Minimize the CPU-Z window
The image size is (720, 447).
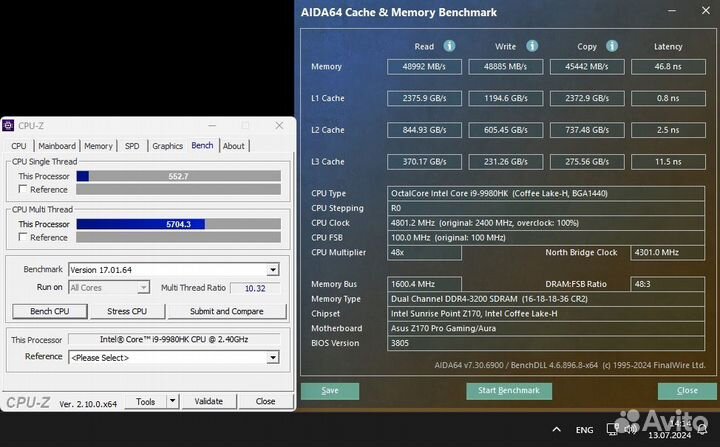[x=212, y=125]
